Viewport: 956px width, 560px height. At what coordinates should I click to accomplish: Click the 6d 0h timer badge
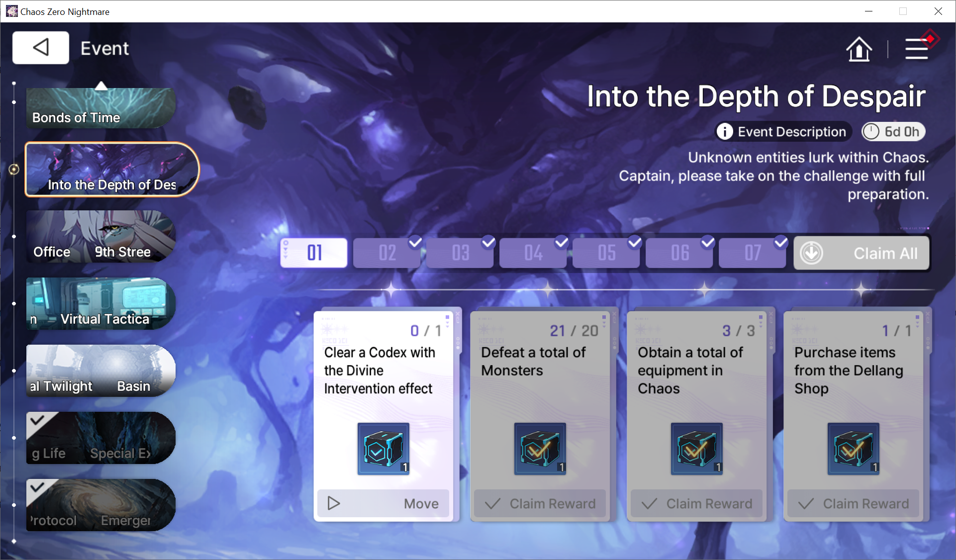894,132
